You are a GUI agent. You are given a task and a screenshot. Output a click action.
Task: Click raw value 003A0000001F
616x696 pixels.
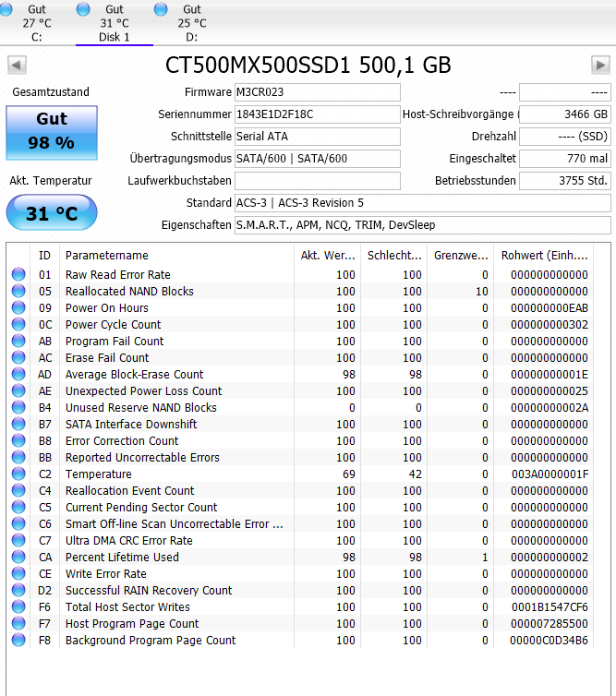click(550, 474)
